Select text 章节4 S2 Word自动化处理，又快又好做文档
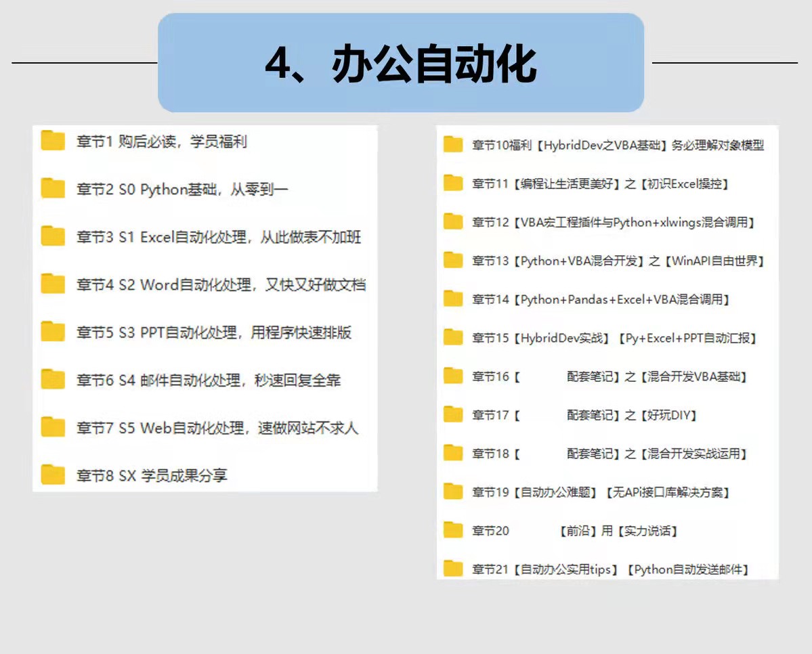Viewport: 812px width, 654px height. point(221,285)
